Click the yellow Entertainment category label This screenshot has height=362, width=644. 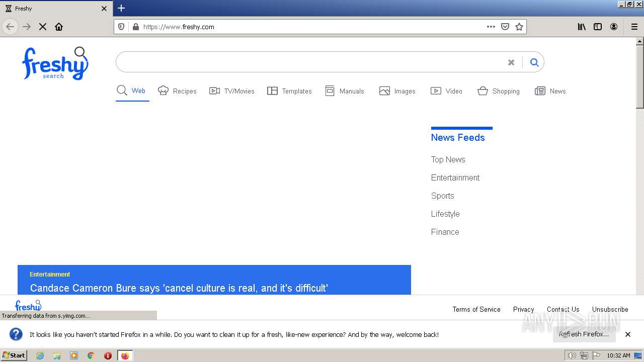pos(50,274)
